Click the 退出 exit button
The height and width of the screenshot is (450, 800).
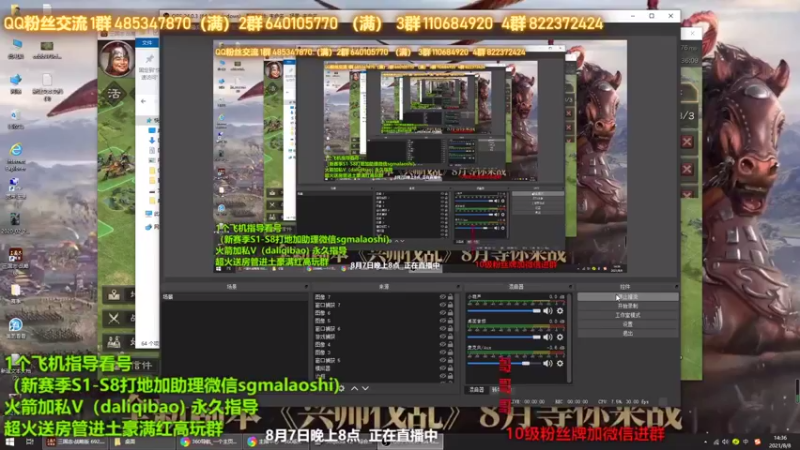(x=628, y=333)
